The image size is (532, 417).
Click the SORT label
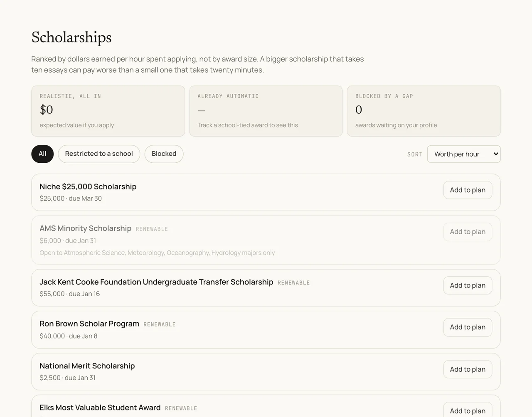pyautogui.click(x=415, y=155)
